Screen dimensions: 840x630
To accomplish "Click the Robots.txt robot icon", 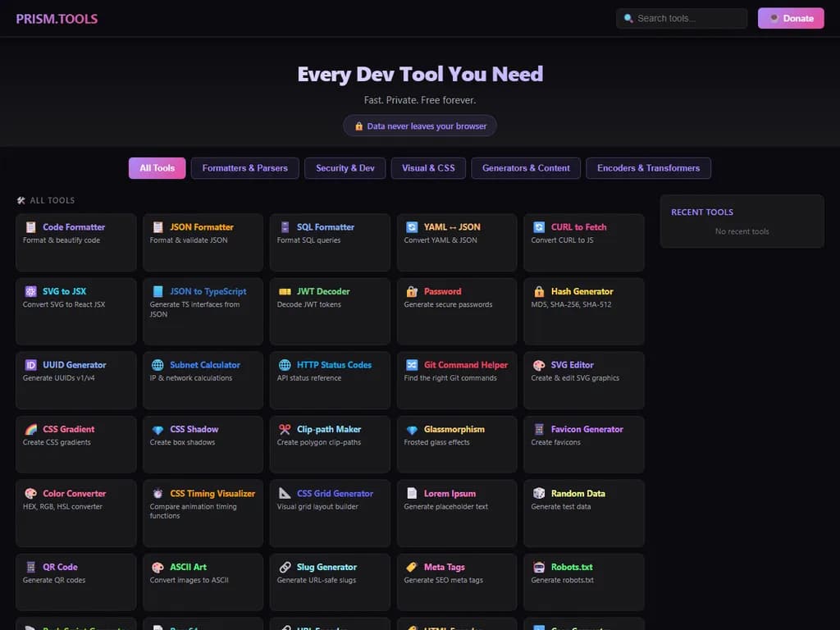I will (540, 567).
